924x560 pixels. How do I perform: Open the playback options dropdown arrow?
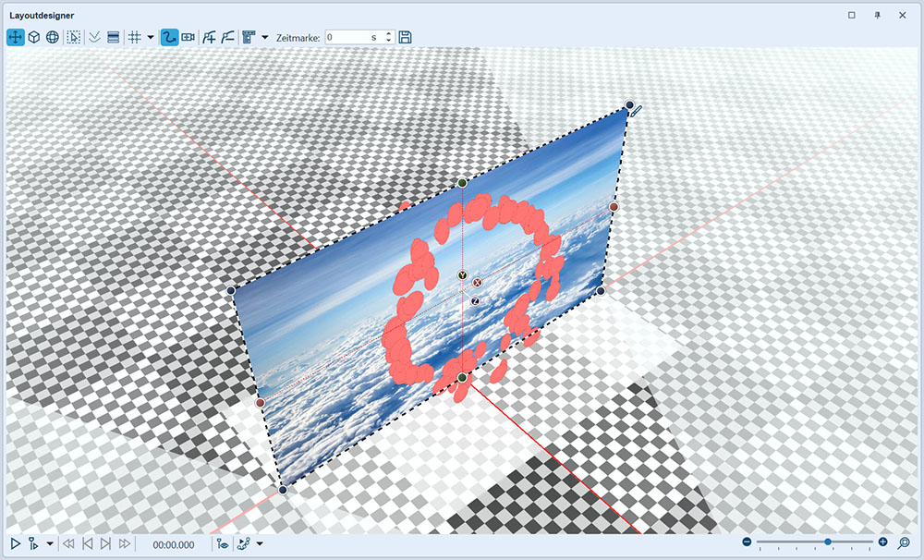50,544
